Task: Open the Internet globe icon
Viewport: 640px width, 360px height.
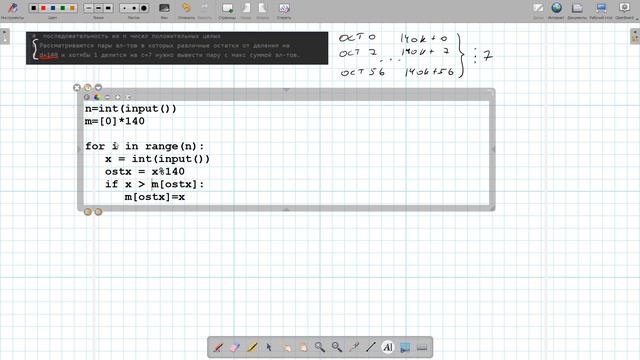Action: pos(556,8)
